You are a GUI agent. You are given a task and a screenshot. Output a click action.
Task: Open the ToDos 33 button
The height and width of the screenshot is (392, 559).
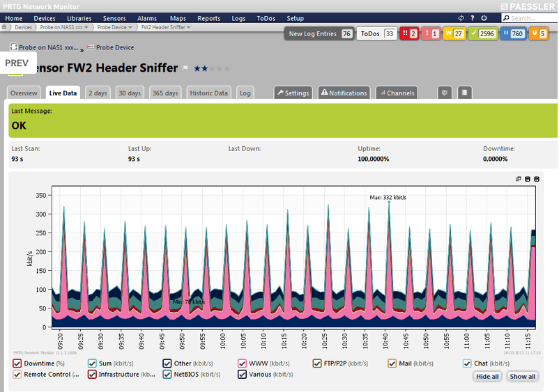(x=377, y=33)
